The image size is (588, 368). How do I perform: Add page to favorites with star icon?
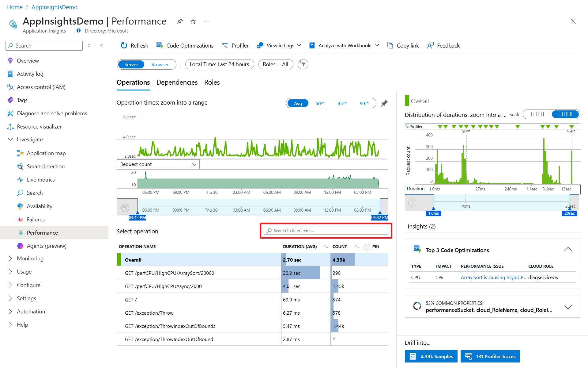pos(193,21)
